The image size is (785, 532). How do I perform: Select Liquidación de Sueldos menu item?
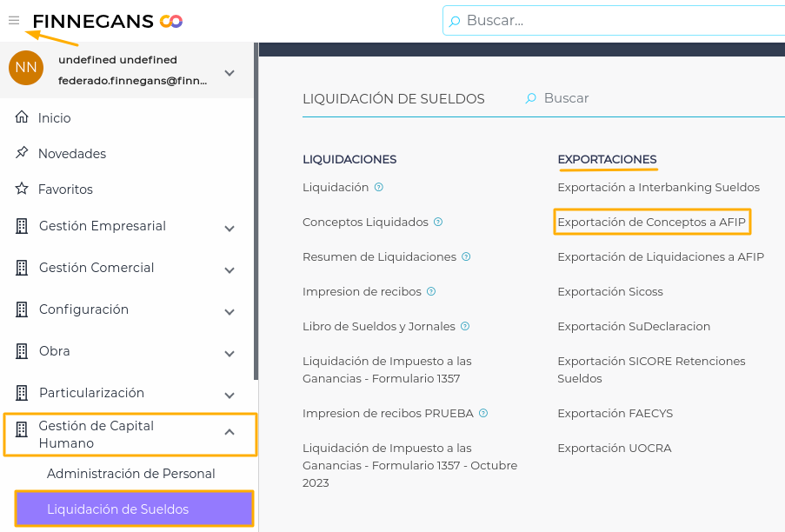coord(118,509)
